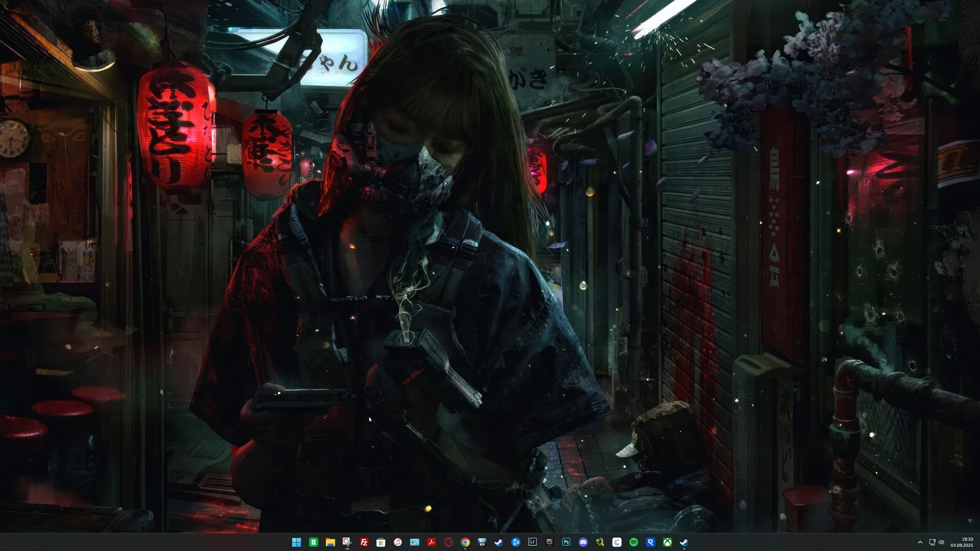
Task: Open the Battle.net launcher icon
Action: point(516,542)
